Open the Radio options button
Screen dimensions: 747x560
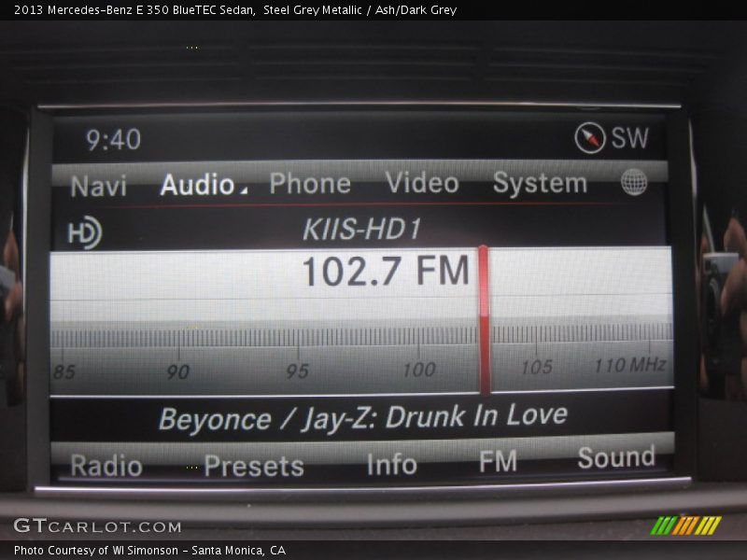click(106, 465)
